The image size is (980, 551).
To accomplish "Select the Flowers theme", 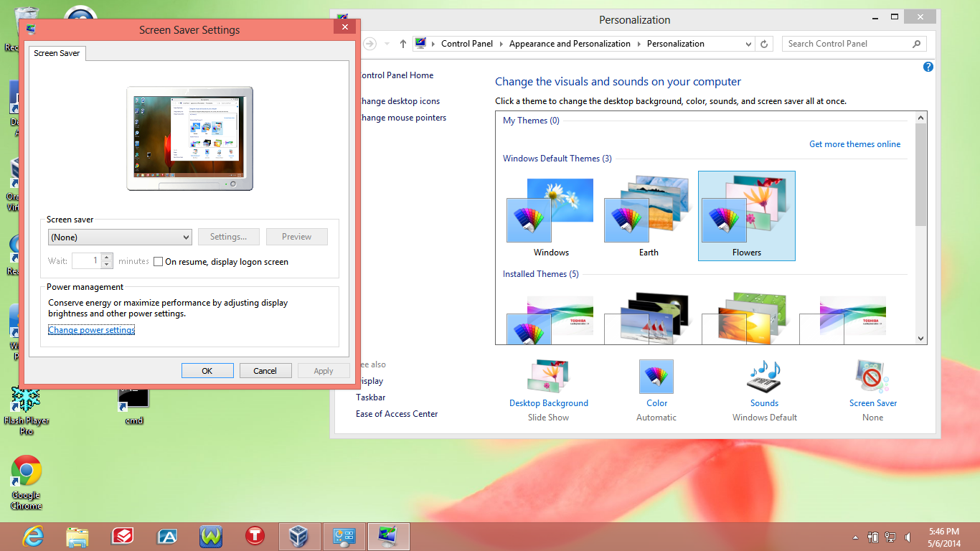I will tap(746, 216).
